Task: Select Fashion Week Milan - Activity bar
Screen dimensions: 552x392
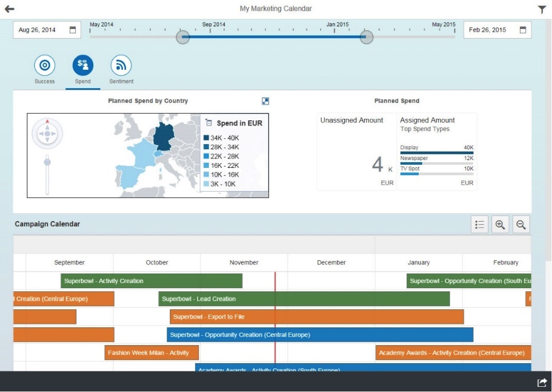Action: [x=151, y=353]
